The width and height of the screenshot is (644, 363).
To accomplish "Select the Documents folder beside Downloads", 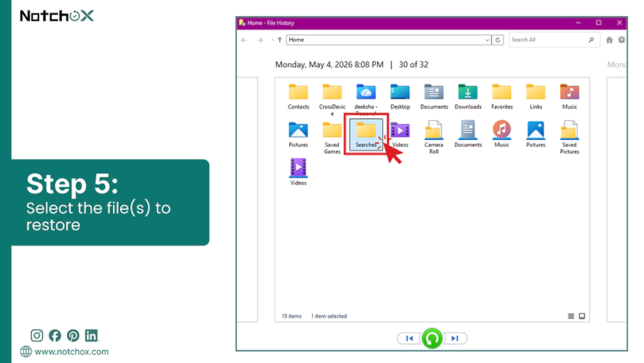I will [434, 97].
